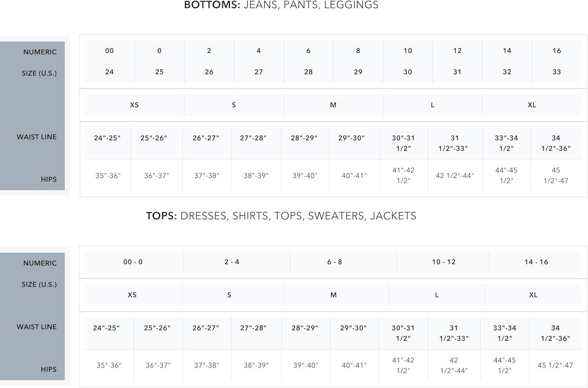Select the 00 - 0 tops size cell
Screen dimensions: 588x388
(x=133, y=262)
